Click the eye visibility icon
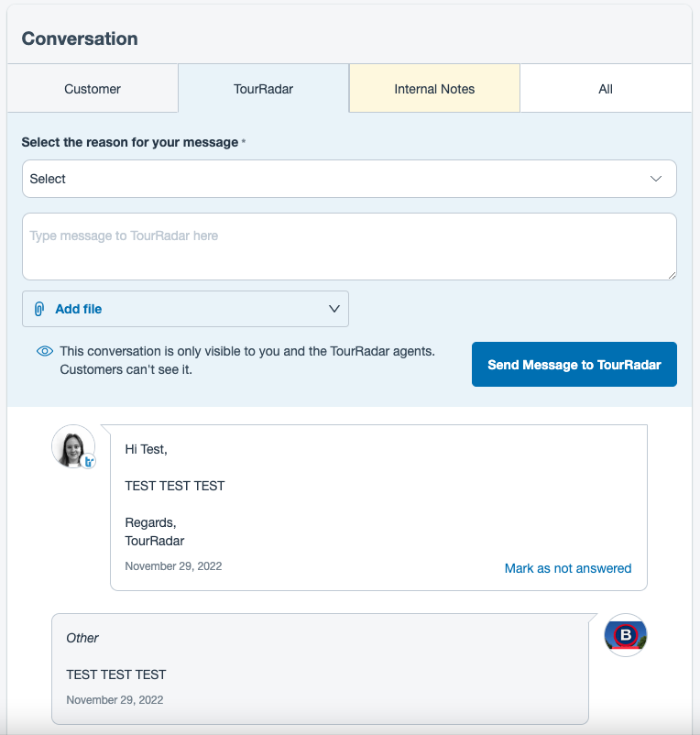Viewport: 700px width, 735px height. coord(44,351)
